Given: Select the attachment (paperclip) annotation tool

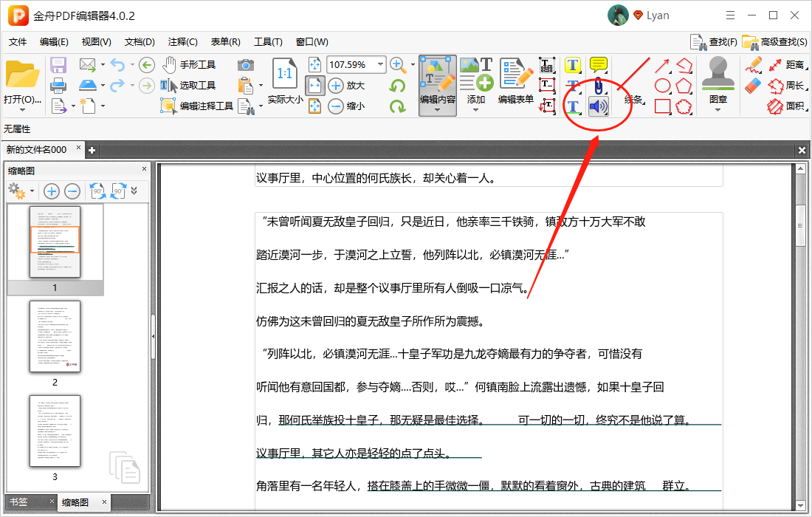Looking at the screenshot, I should tap(598, 86).
